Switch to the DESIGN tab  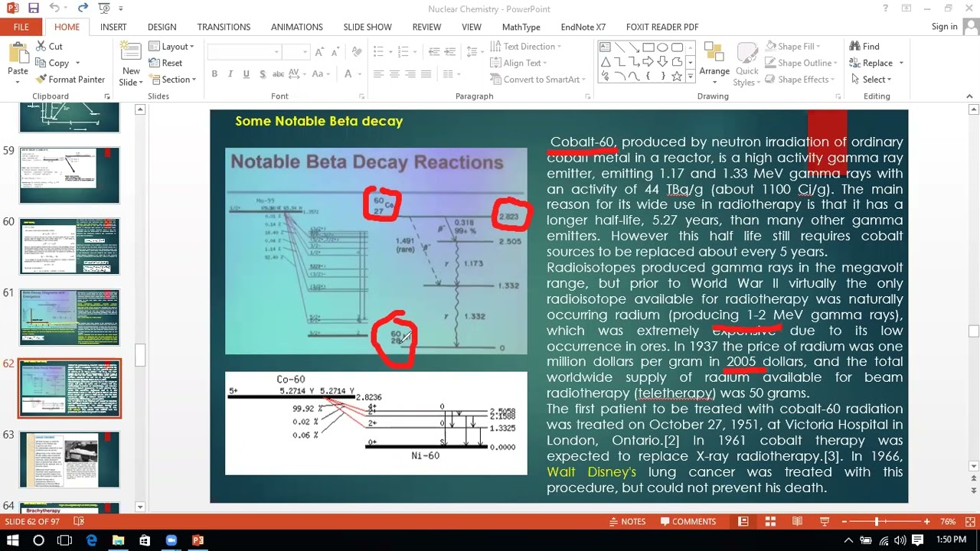162,27
